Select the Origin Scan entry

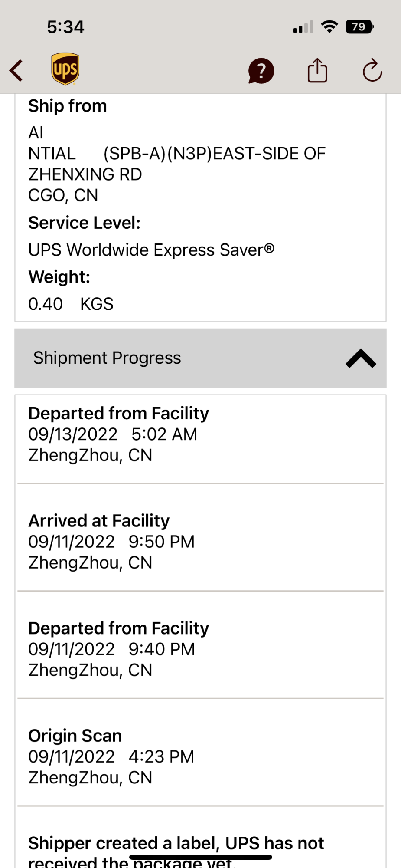pyautogui.click(x=111, y=756)
